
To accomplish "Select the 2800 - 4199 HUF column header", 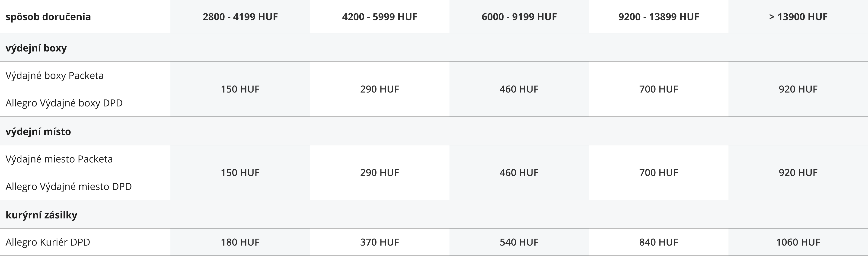I will coord(240,16).
